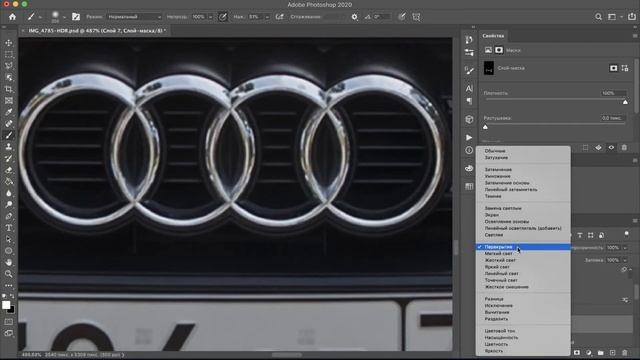Viewport: 640px width, 360px height.
Task: Click the layer mask thumbnail in Properties
Action: [489, 68]
